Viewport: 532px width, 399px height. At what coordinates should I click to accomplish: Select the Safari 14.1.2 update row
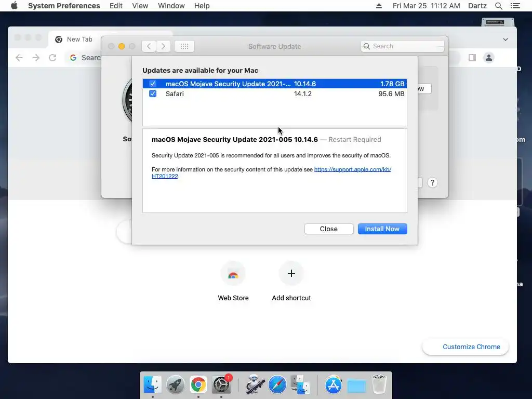274,94
